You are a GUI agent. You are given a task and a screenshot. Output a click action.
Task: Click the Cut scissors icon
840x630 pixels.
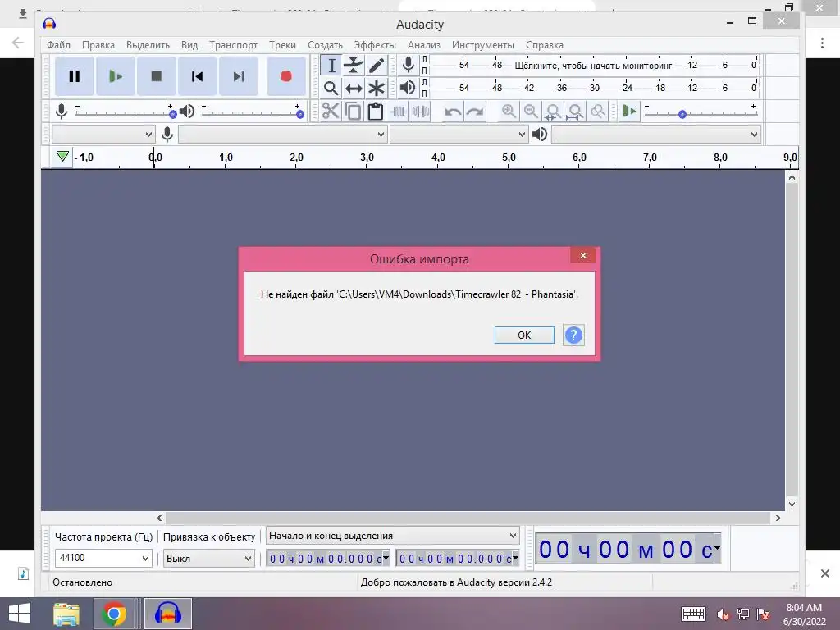[331, 112]
